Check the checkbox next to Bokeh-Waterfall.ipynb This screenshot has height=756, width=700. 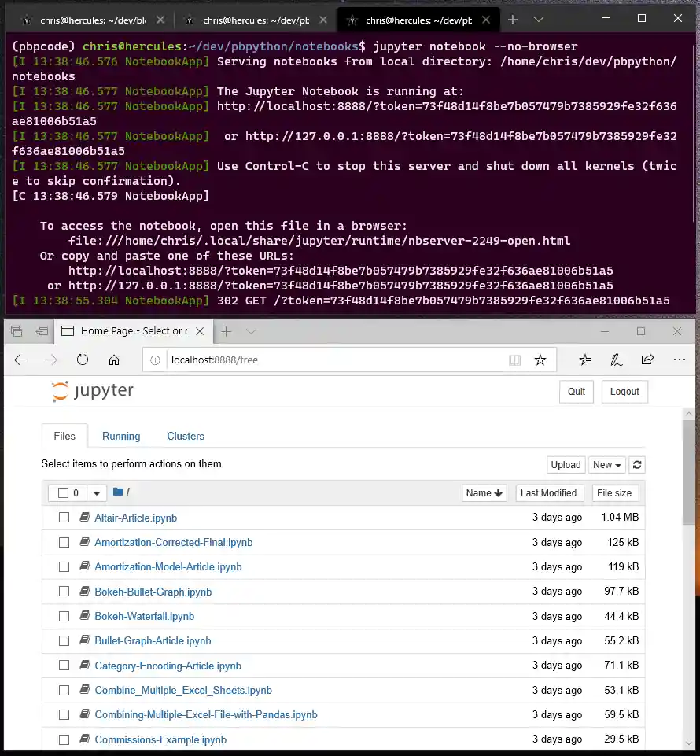coord(64,616)
